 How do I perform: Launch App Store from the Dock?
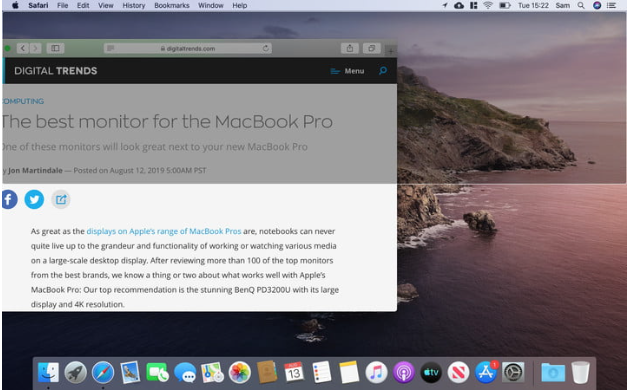(x=485, y=372)
